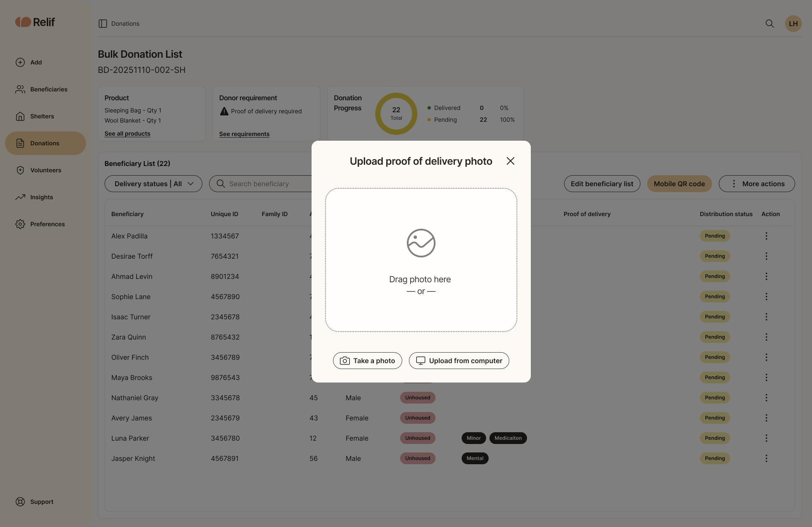
Task: Open action menu for Jasper Knight row
Action: 766,458
